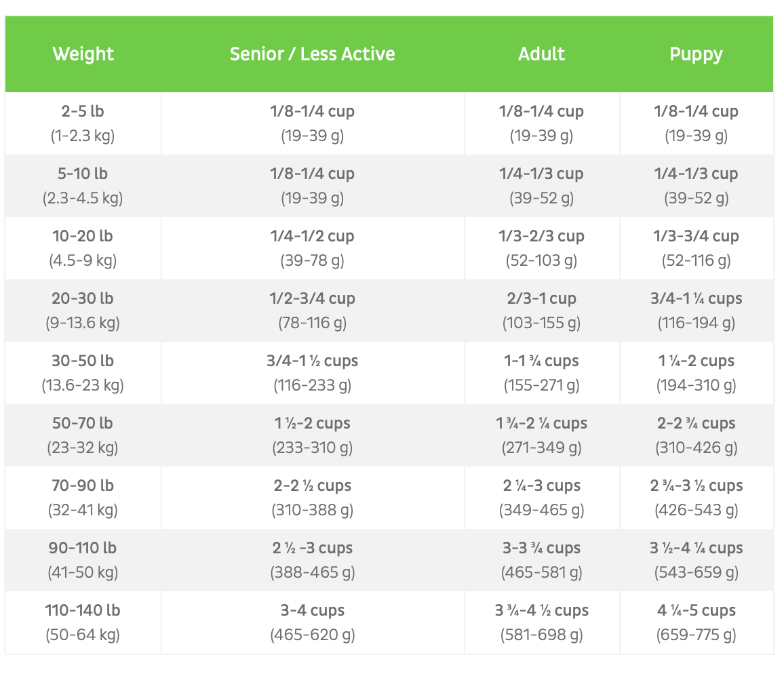Select the 20-30 lb weight row label
The height and width of the screenshot is (674, 784).
pos(83,311)
